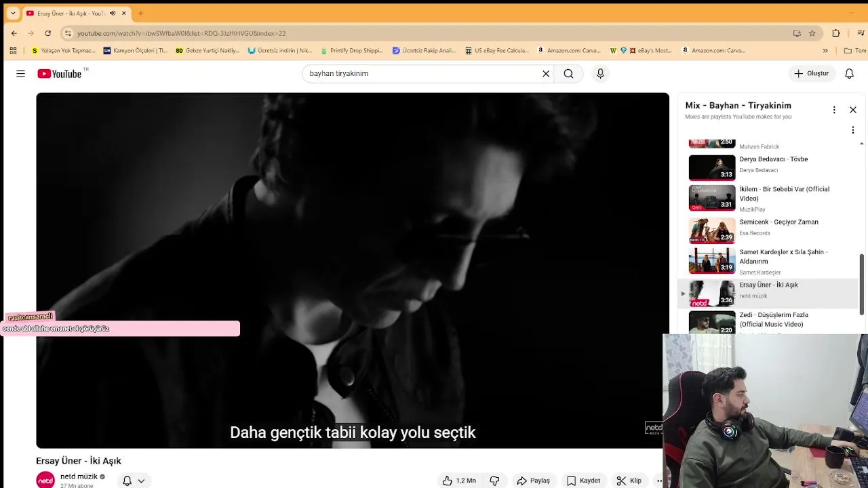Viewport: 868px width, 488px height.
Task: Click the Paylaş share button
Action: pos(533,481)
